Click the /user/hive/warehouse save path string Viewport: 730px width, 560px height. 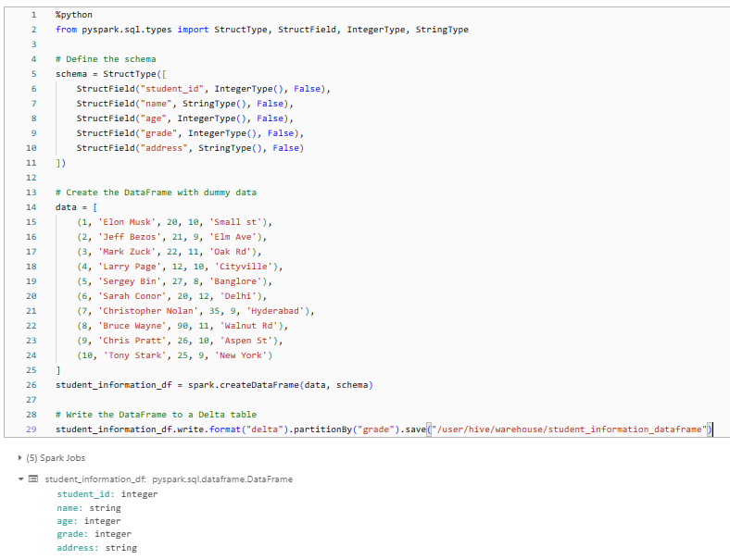pyautogui.click(x=567, y=429)
